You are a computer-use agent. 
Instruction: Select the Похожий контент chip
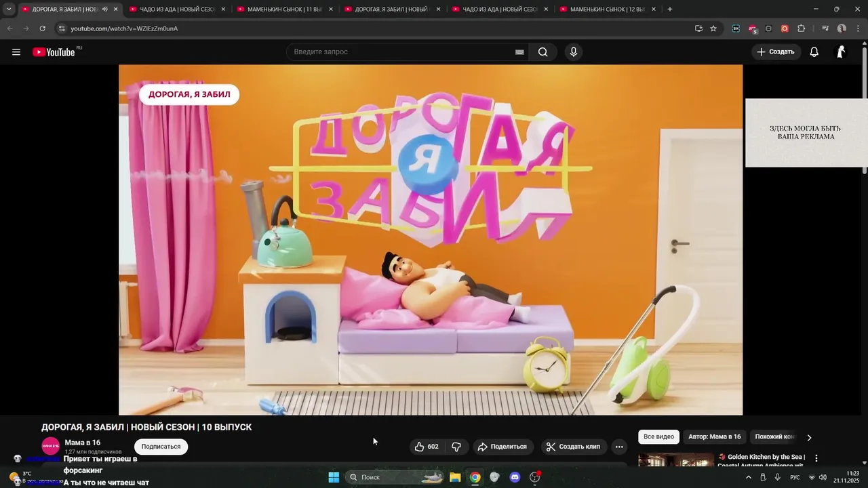pyautogui.click(x=774, y=436)
